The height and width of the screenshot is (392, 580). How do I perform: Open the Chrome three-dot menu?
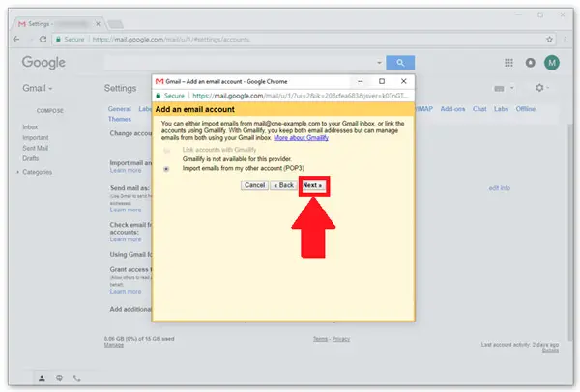565,40
